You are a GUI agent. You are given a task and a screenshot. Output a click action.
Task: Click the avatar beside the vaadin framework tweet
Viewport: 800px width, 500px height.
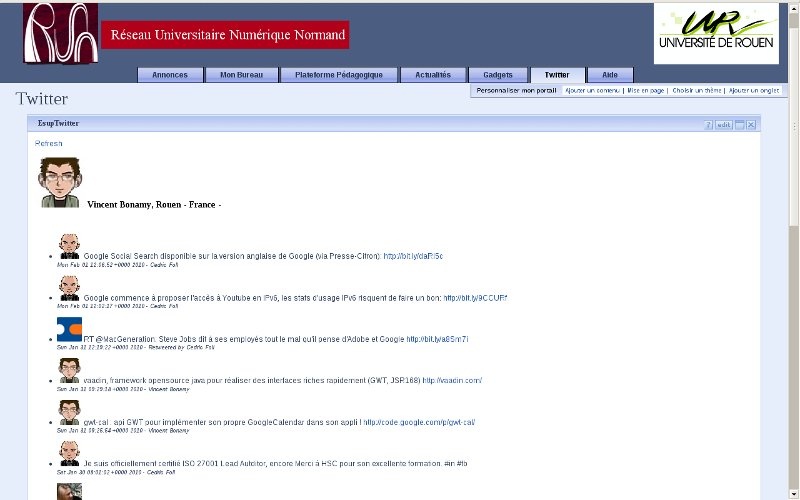point(69,371)
